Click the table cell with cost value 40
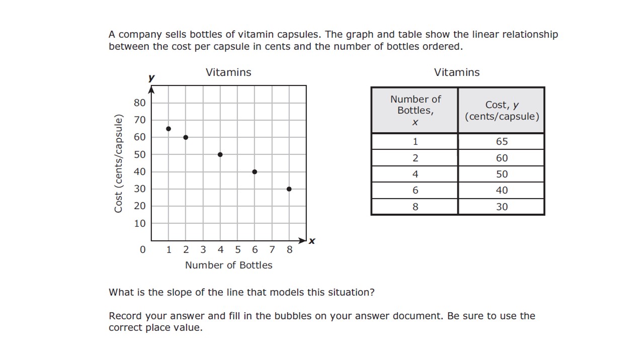The width and height of the screenshot is (644, 362). 502,190
